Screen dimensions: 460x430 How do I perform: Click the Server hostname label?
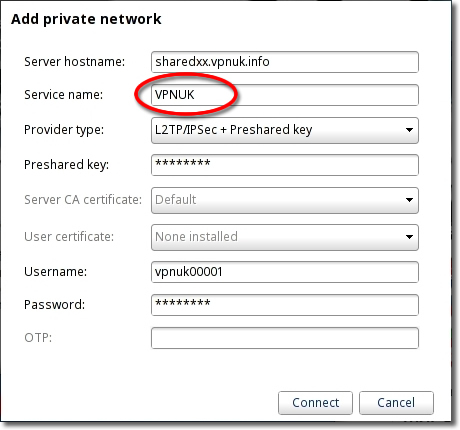(x=74, y=62)
